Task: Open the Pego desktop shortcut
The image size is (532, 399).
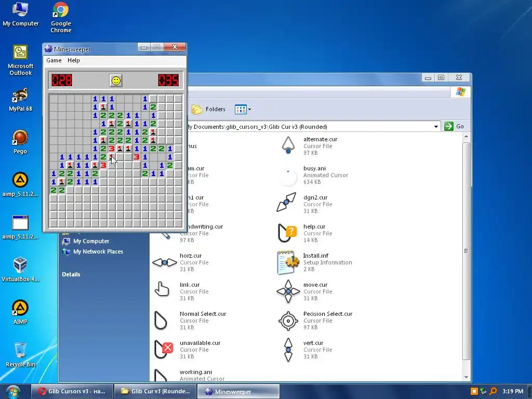Action: (x=20, y=142)
